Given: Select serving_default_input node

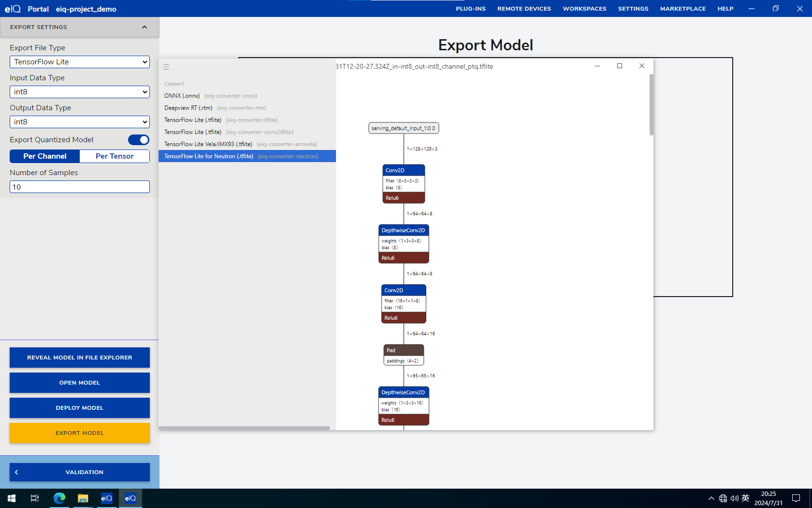Looking at the screenshot, I should pyautogui.click(x=404, y=128).
